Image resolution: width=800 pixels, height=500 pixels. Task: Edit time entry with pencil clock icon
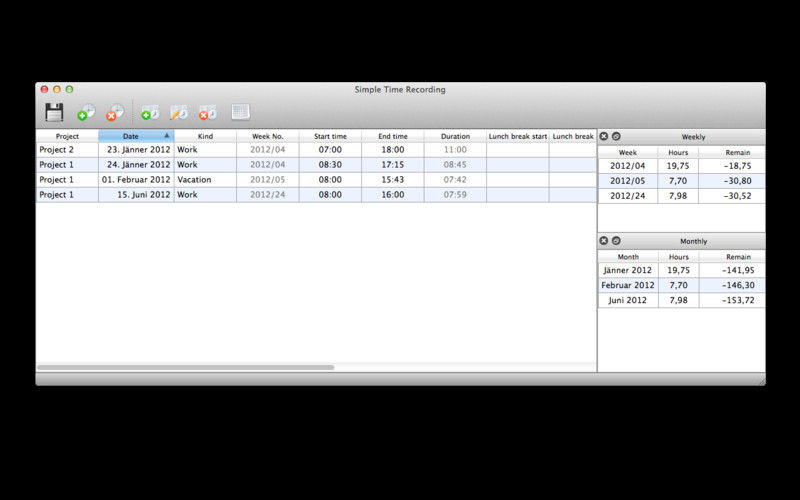click(179, 112)
